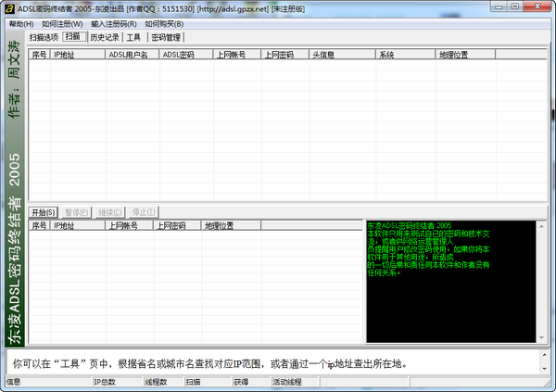
Task: Click scroll up arrow of the tip text box
Action: pyautogui.click(x=545, y=354)
